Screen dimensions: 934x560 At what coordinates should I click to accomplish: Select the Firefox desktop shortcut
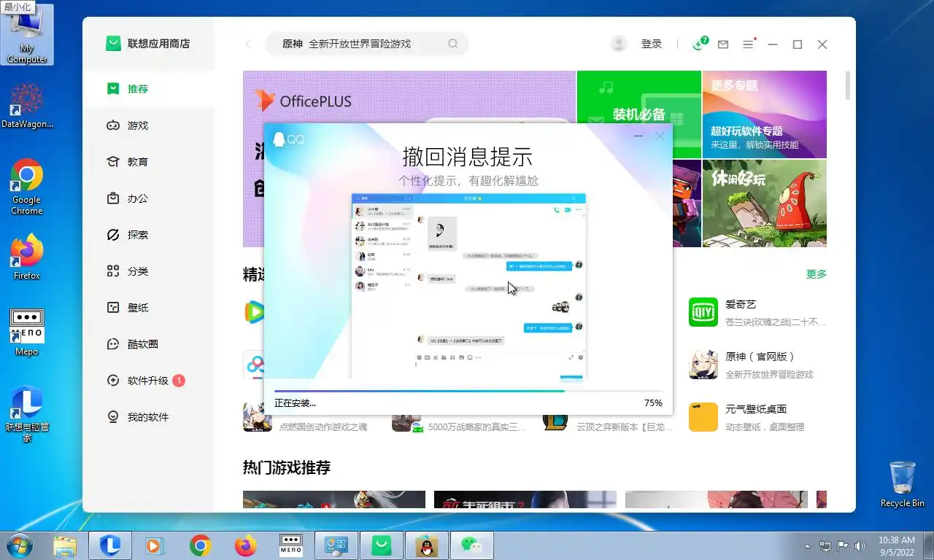[27, 256]
